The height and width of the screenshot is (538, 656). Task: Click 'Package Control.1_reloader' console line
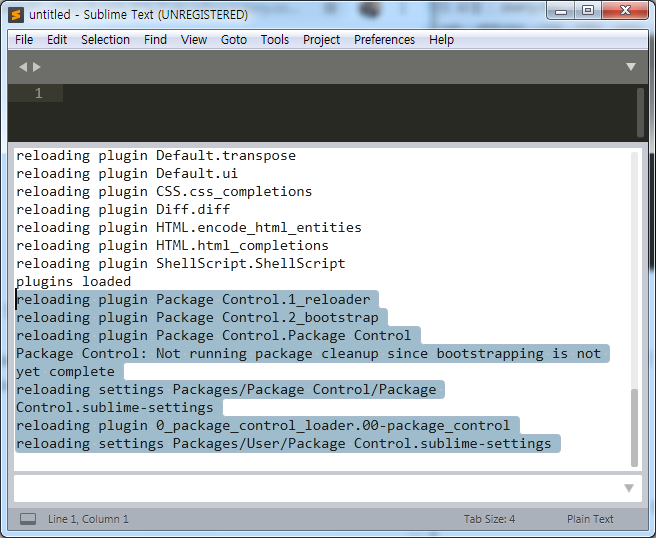[193, 300]
